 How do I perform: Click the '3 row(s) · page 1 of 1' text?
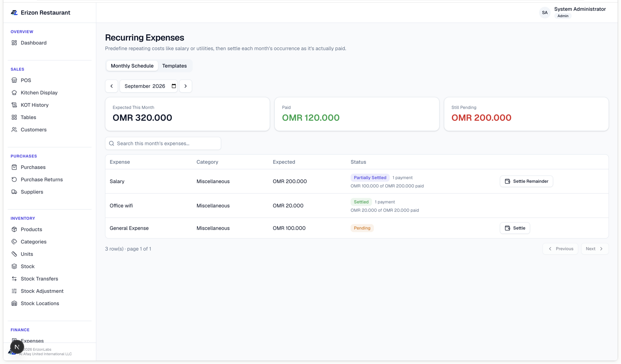128,249
